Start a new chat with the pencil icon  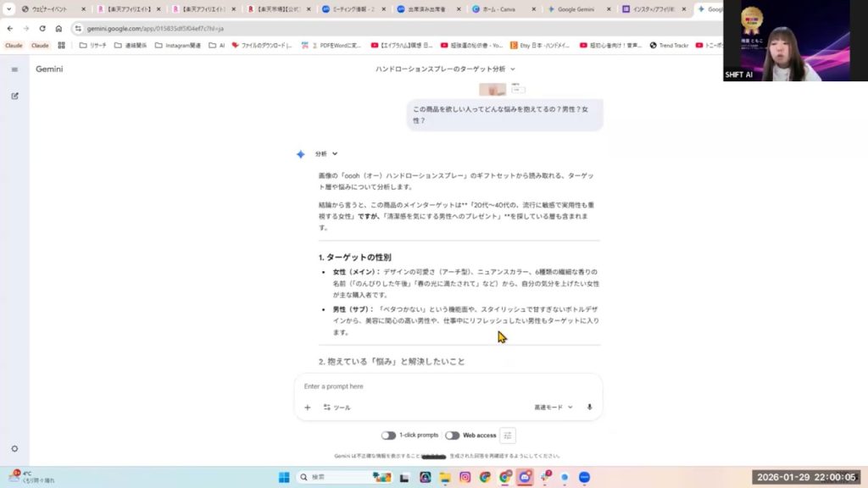[14, 96]
